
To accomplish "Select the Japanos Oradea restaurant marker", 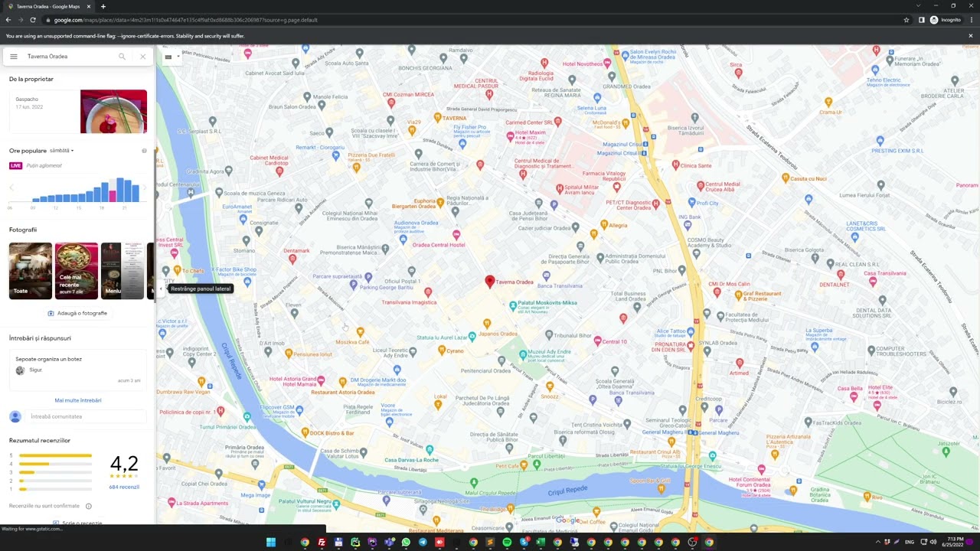I will tap(487, 324).
